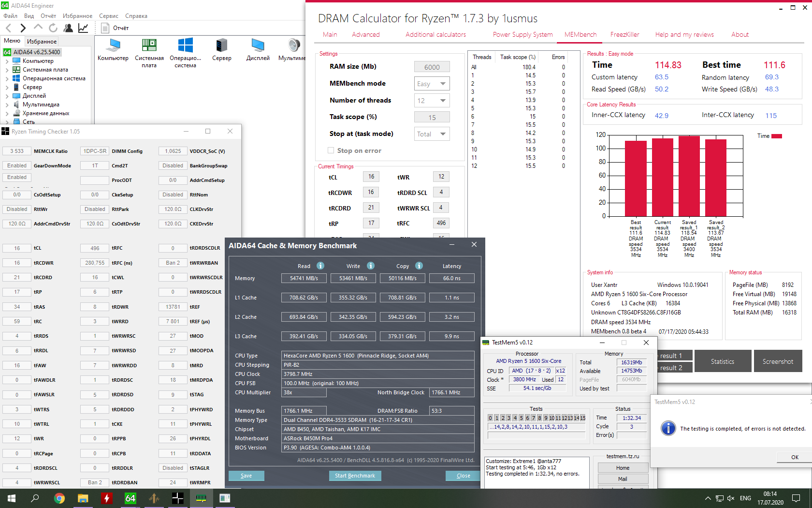This screenshot has height=508, width=812.
Task: Open the Дисплей large icon
Action: pos(258,45)
